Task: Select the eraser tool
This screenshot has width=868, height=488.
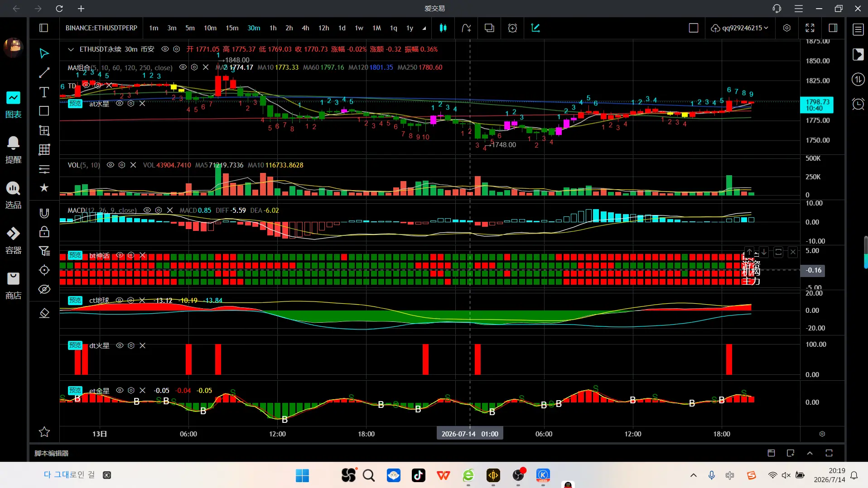Action: (44, 313)
